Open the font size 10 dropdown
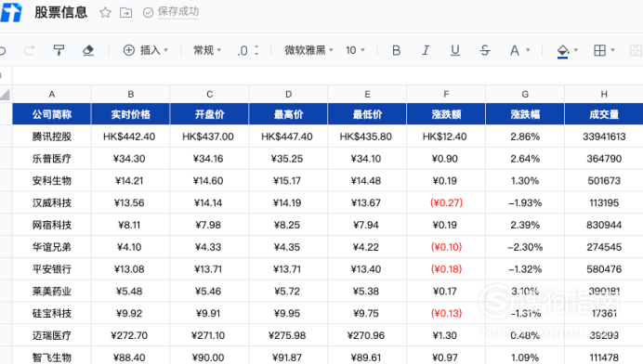Viewport: 643px width, 364px height. click(355, 50)
